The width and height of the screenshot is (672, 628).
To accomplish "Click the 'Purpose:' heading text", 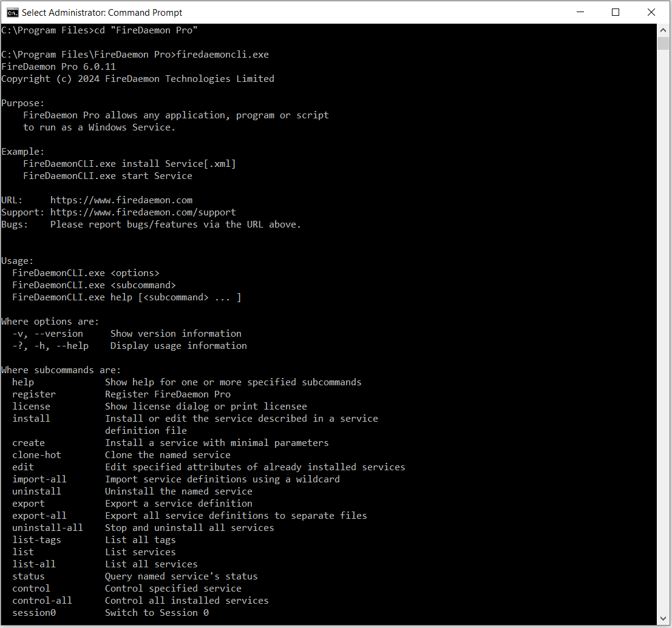I will (x=22, y=103).
